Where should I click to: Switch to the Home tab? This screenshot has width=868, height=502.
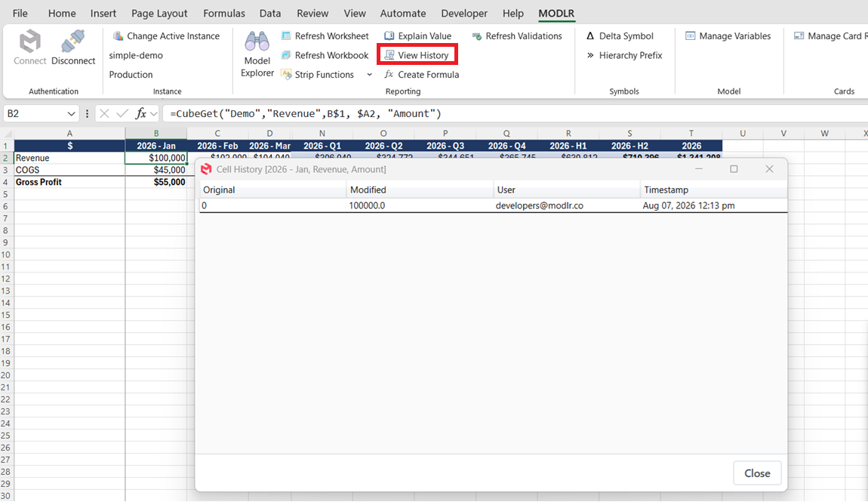(62, 14)
